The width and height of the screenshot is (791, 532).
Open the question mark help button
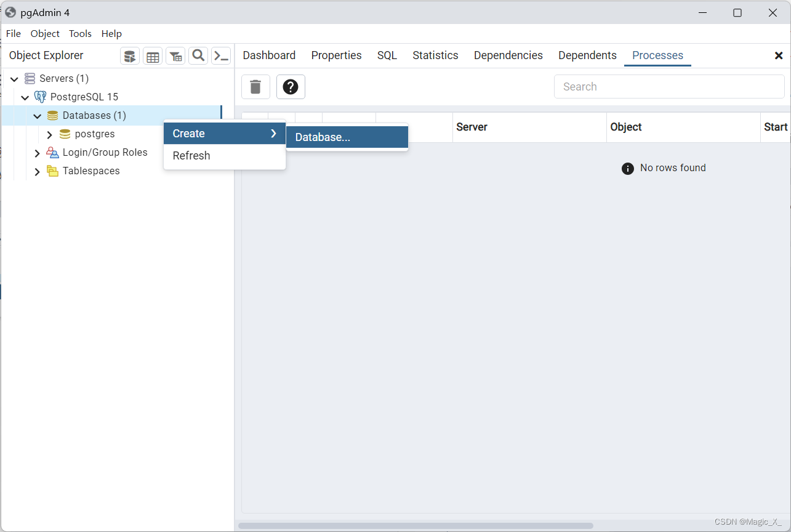[x=291, y=87]
